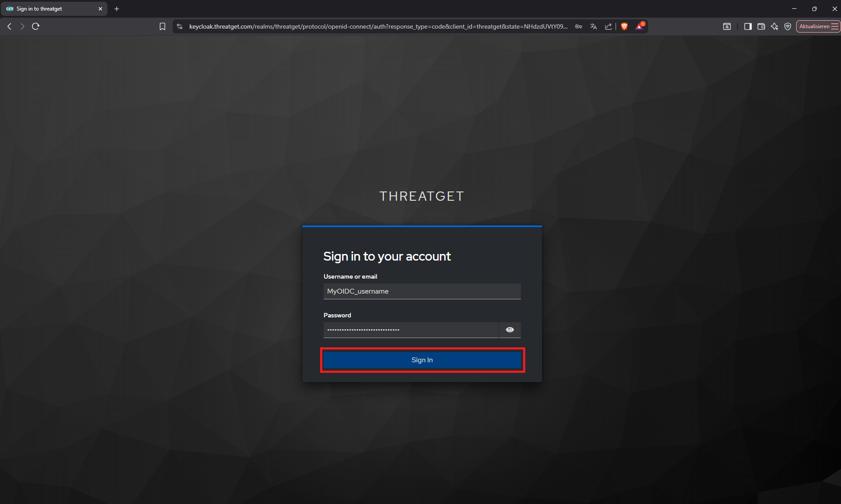Open Brave Shields panel
This screenshot has height=504, width=841.
(x=625, y=26)
